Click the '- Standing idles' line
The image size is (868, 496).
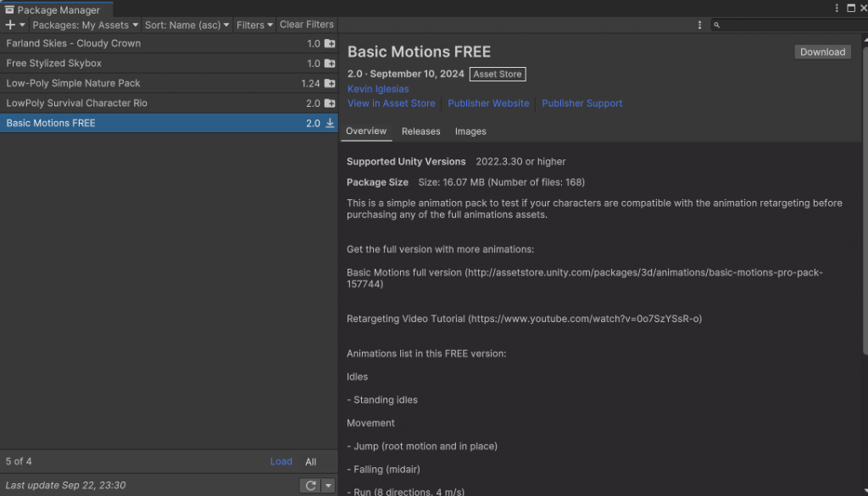(x=382, y=399)
